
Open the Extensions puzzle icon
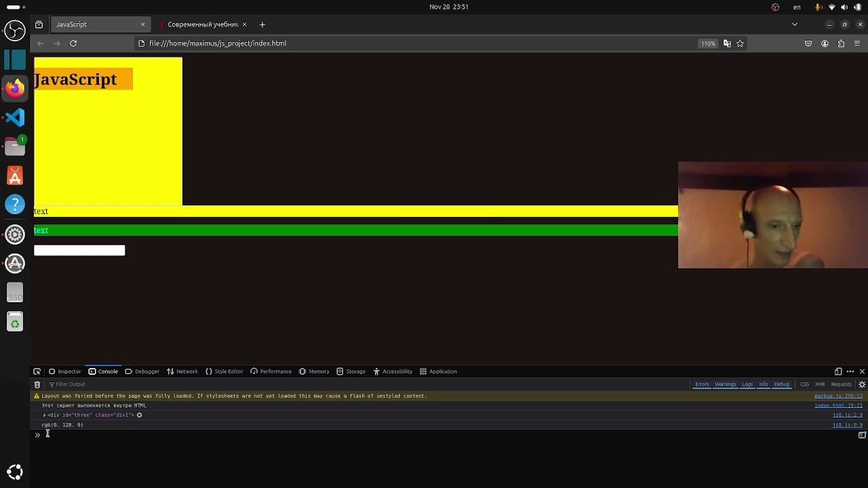coord(841,43)
